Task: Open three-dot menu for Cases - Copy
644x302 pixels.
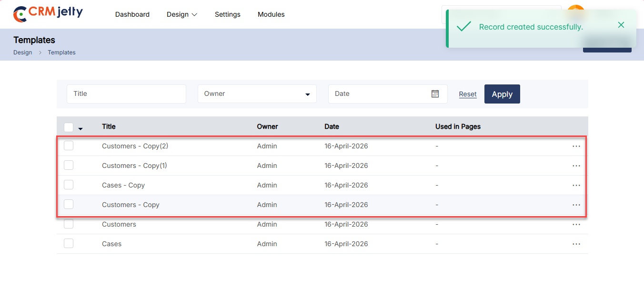Action: 576,186
